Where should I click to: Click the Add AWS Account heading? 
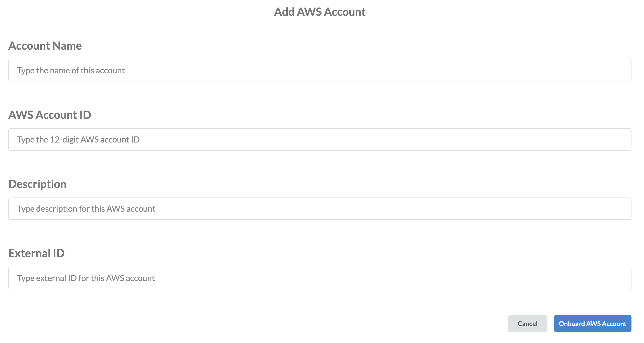320,12
